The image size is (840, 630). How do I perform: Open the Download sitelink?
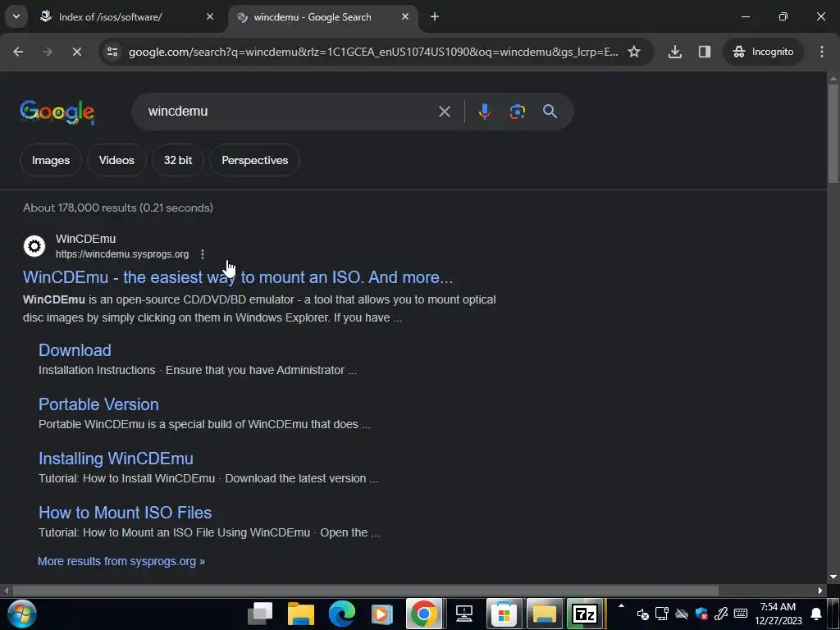coord(75,350)
